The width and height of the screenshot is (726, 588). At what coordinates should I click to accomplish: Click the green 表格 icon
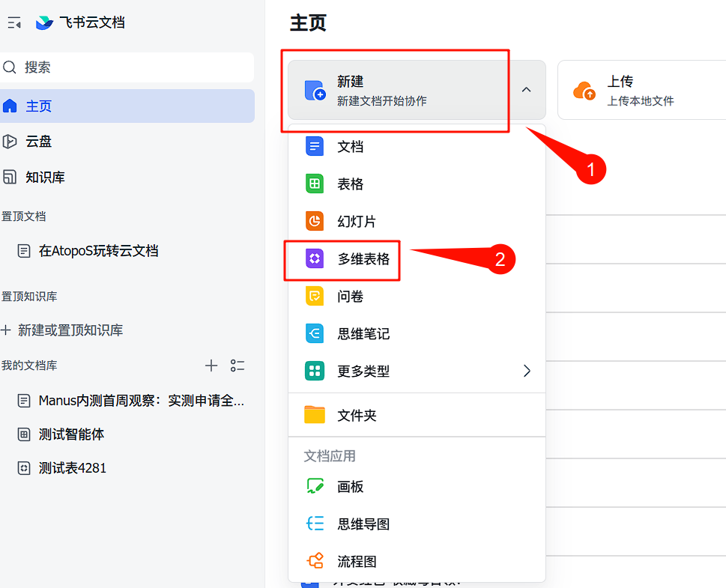pos(315,184)
